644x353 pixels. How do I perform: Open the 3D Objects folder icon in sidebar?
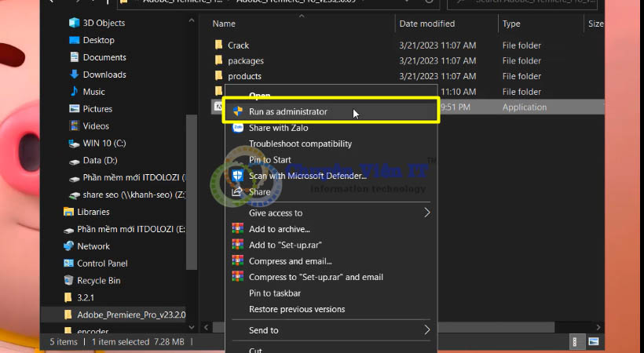[74, 23]
